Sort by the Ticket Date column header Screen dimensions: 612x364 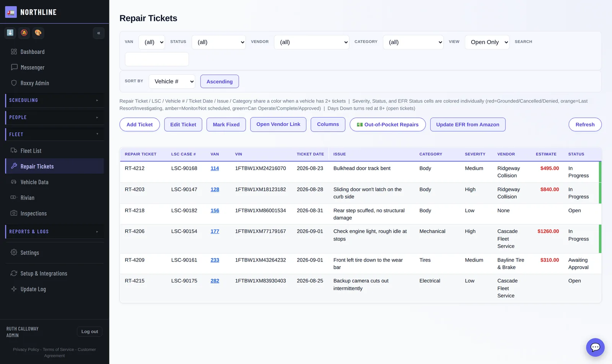coord(310,154)
